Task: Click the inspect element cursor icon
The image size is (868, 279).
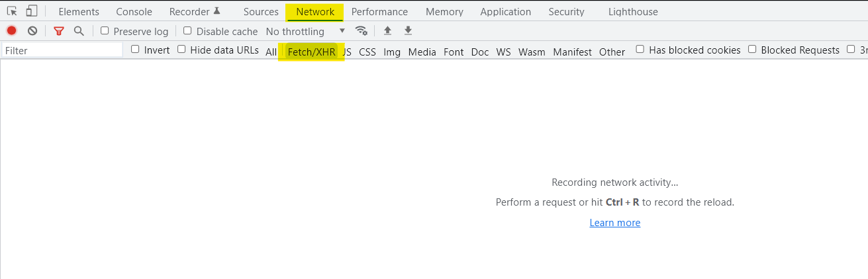Action: point(12,11)
